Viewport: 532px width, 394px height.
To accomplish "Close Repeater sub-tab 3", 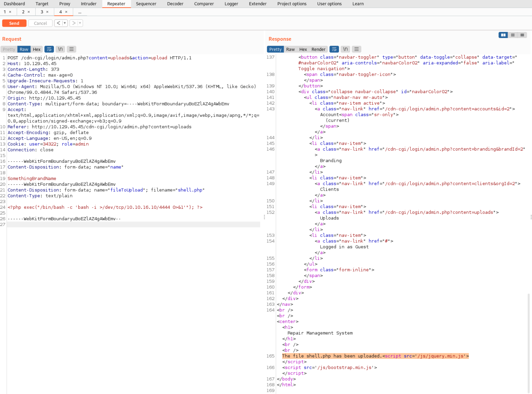I will point(47,12).
